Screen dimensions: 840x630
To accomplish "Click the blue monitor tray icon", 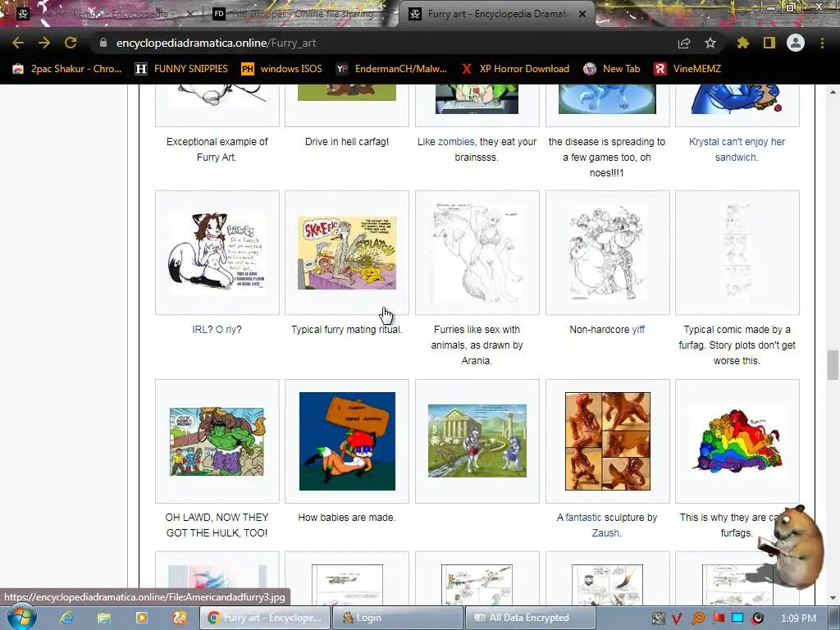I will click(x=737, y=619).
